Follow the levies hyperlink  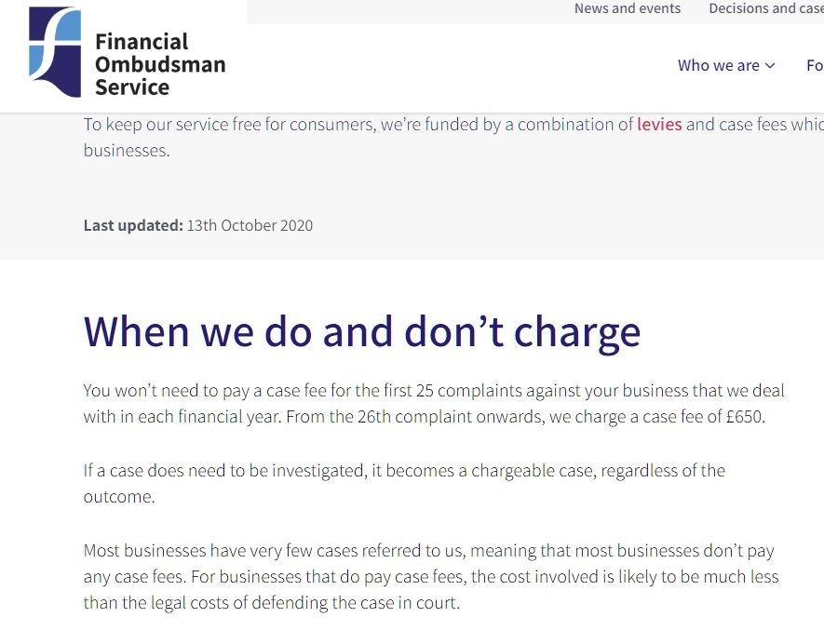pos(659,125)
